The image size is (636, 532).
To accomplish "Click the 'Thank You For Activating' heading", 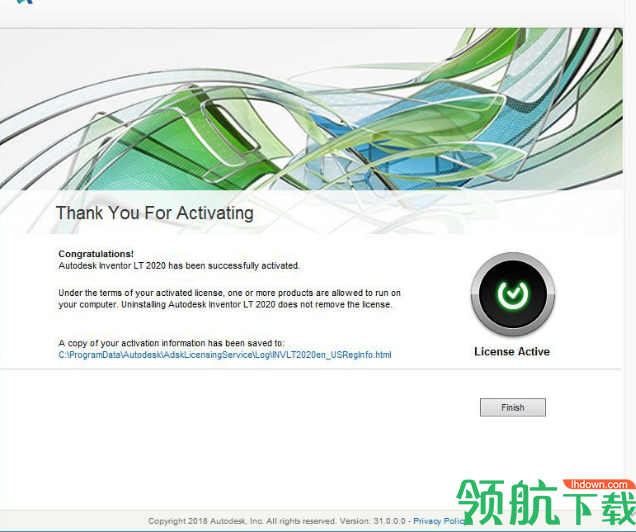I will 155,213.
